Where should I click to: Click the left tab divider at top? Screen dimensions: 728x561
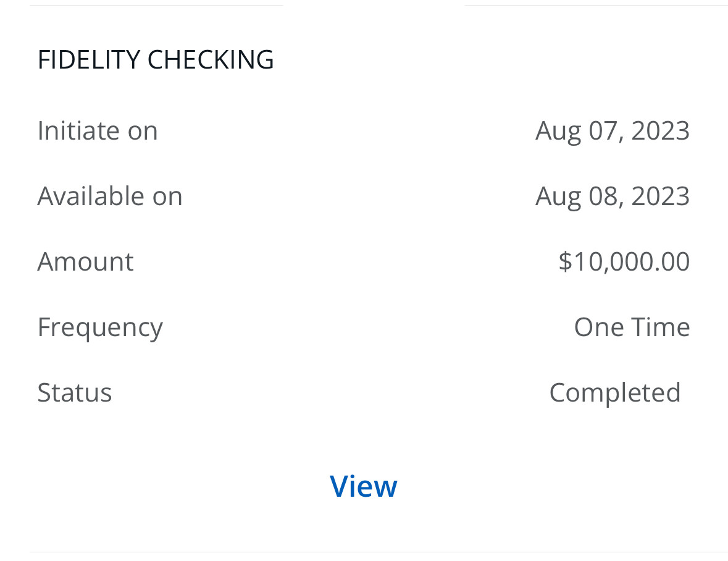tap(156, 6)
